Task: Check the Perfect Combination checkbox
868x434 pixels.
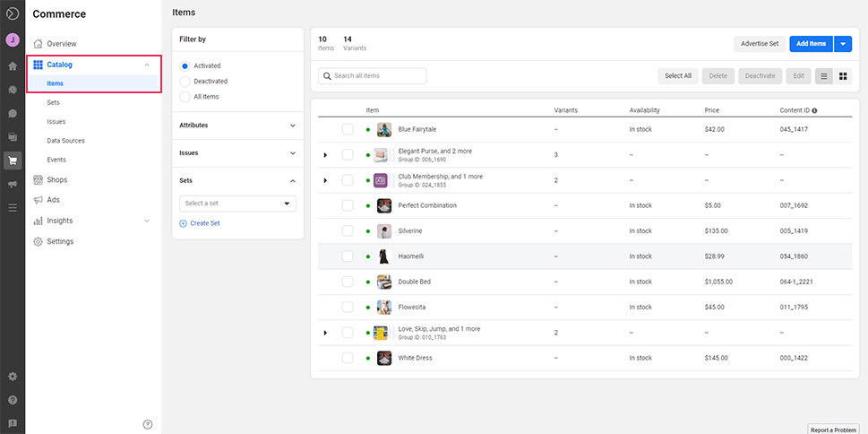Action: tap(347, 205)
